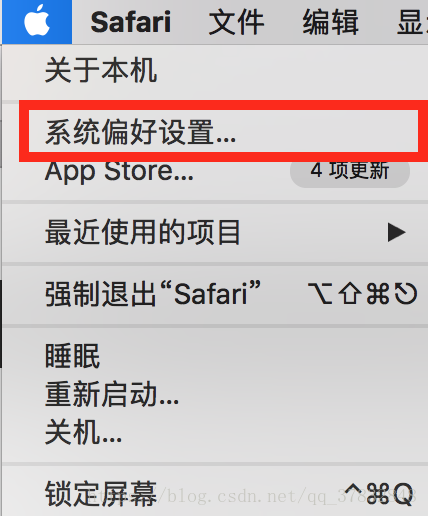428x516 pixels.
Task: Open the partially visible 显示 menu
Action: pyautogui.click(x=412, y=22)
